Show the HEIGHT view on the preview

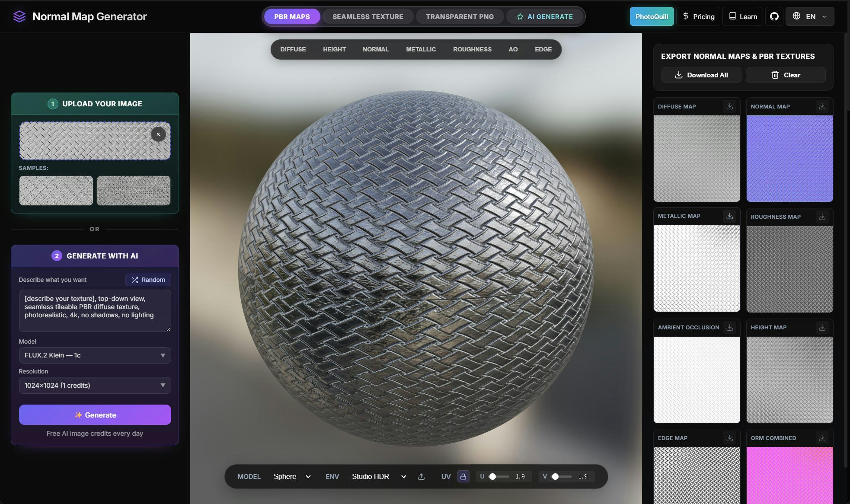334,49
